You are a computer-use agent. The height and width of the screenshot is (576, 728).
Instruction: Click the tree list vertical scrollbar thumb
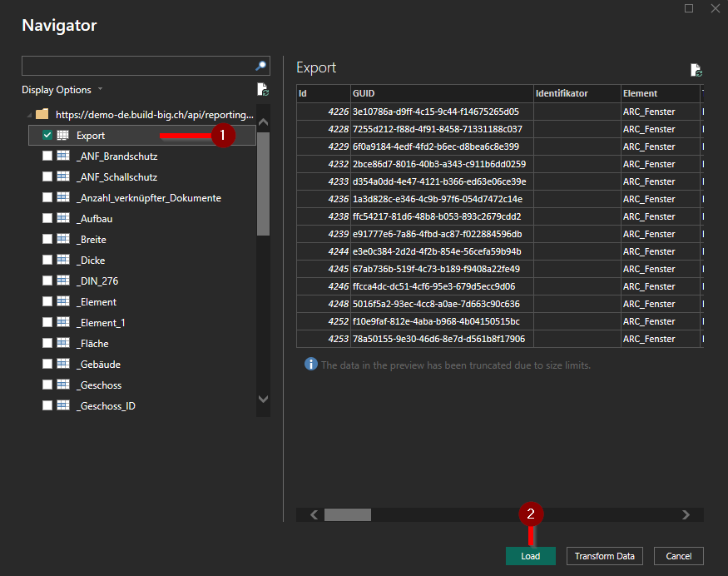pyautogui.click(x=263, y=184)
